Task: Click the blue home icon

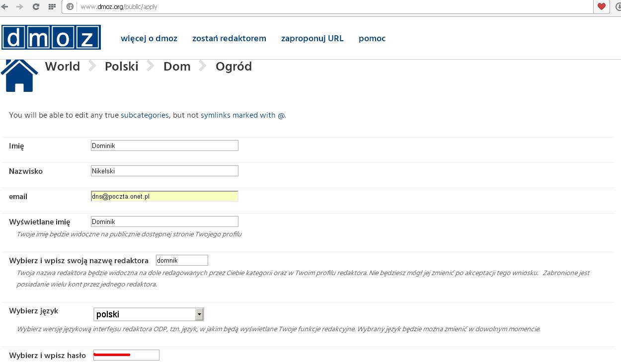Action: point(19,76)
